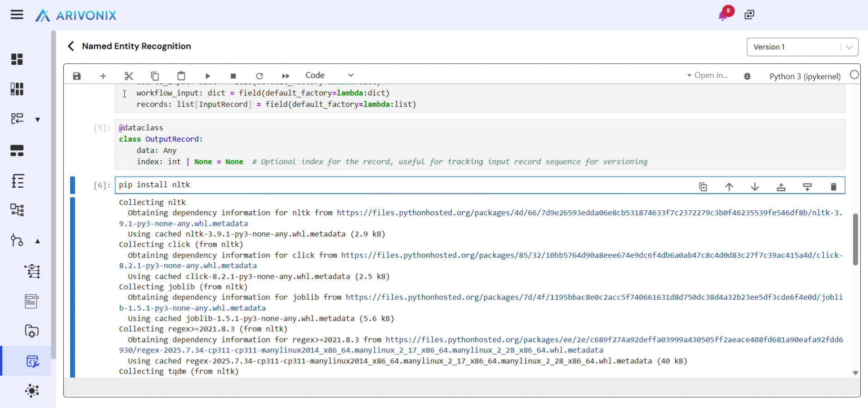Screen dimensions: 868x408
Task: Restart kernel and run all cells
Action: click(x=286, y=76)
